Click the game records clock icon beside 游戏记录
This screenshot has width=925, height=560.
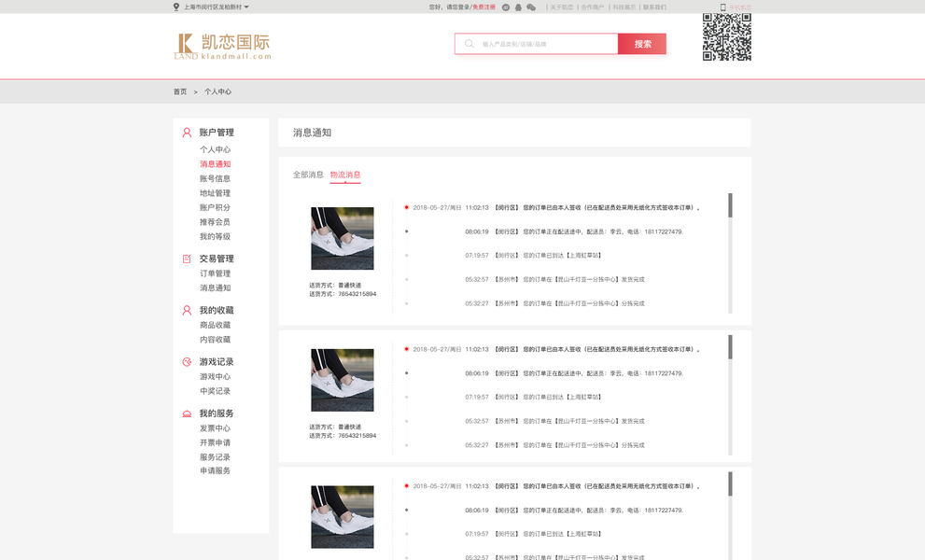point(185,361)
